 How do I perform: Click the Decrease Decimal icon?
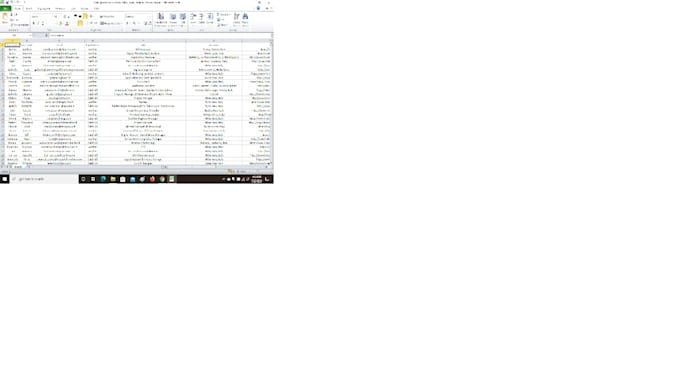(150, 23)
